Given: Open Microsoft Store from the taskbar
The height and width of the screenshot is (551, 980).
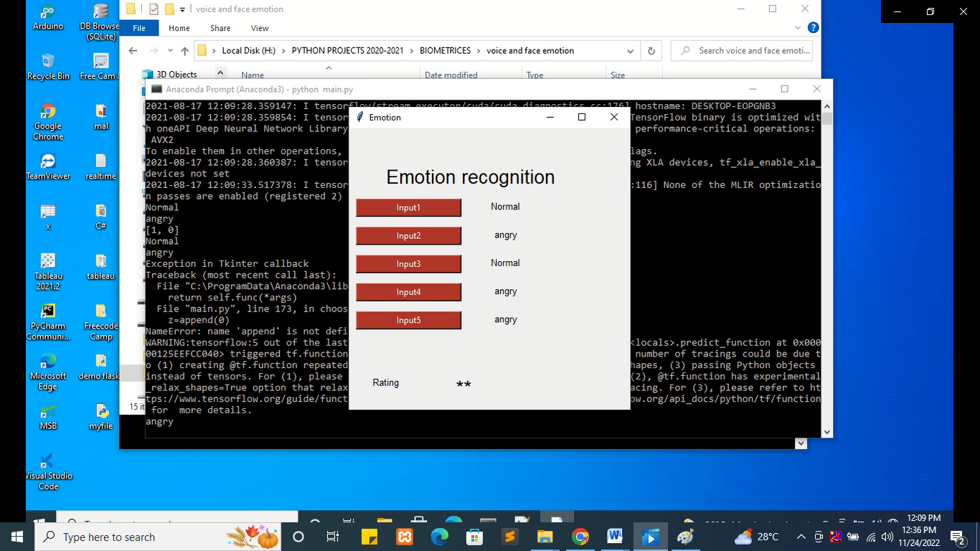Looking at the screenshot, I should coord(474,537).
